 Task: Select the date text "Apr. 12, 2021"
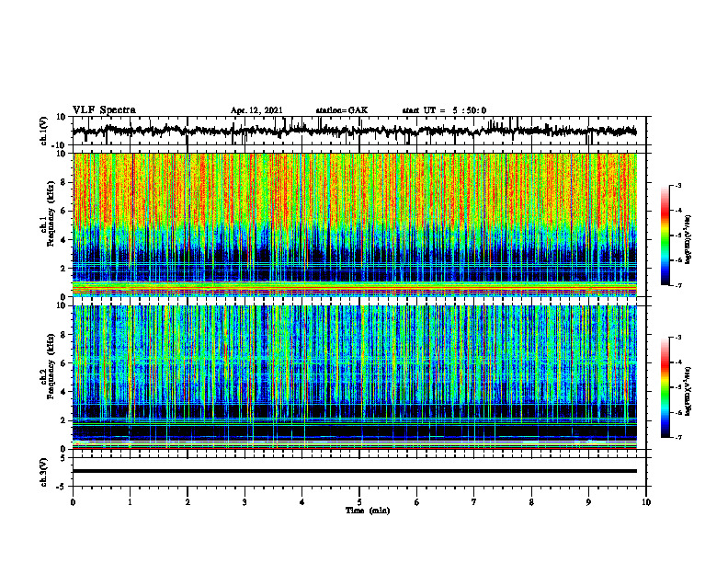256,110
